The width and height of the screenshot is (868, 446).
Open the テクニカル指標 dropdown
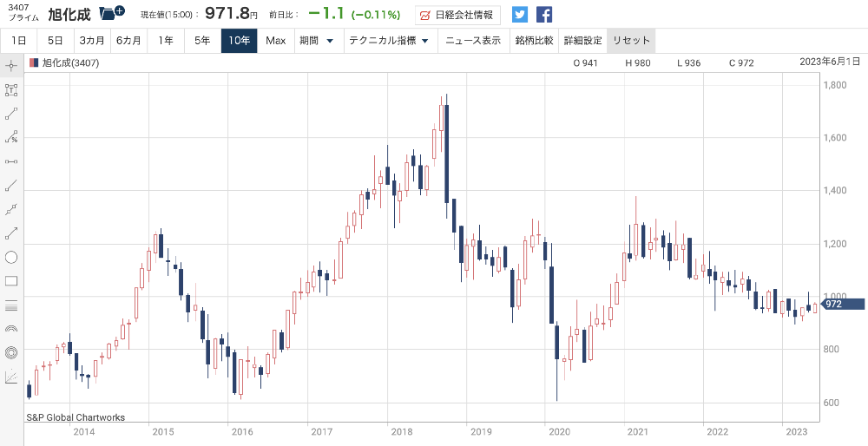[x=389, y=41]
